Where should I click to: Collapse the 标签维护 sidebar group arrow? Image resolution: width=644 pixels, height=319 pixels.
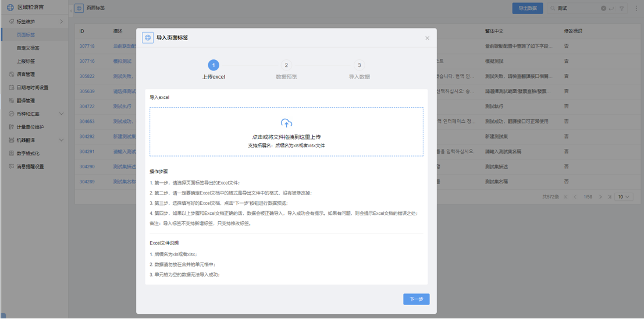pyautogui.click(x=62, y=22)
